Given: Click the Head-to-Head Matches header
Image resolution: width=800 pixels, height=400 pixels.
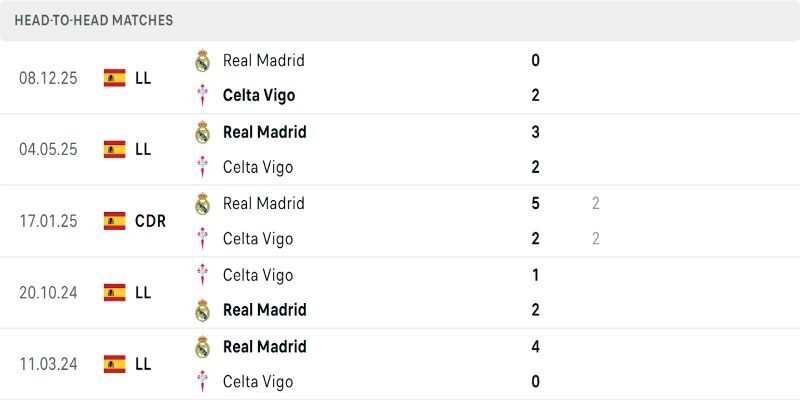Looking at the screenshot, I should [x=94, y=20].
